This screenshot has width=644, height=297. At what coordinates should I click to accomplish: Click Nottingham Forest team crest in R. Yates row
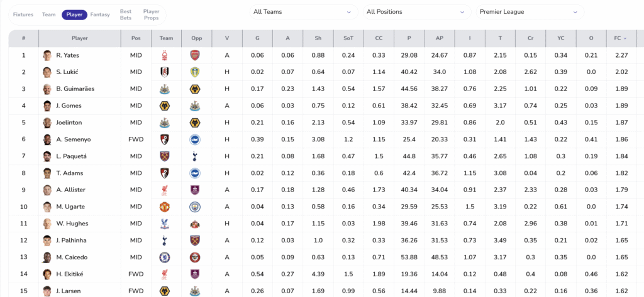tap(166, 55)
